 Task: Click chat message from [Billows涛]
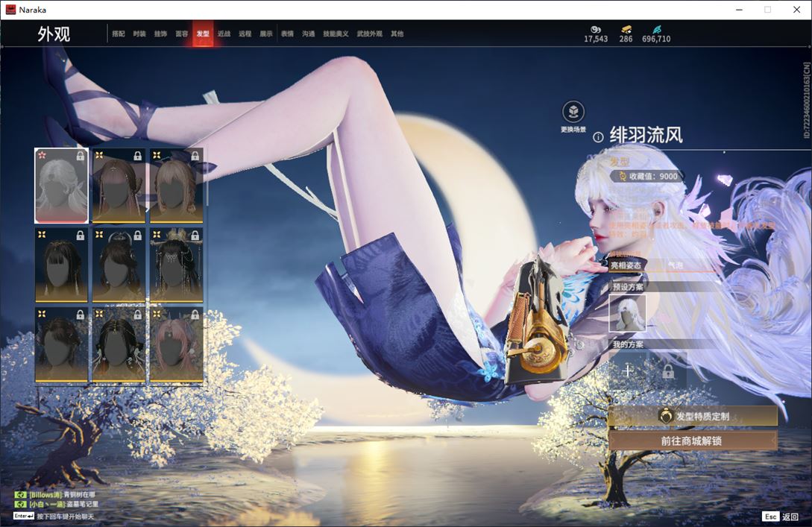tap(62, 495)
